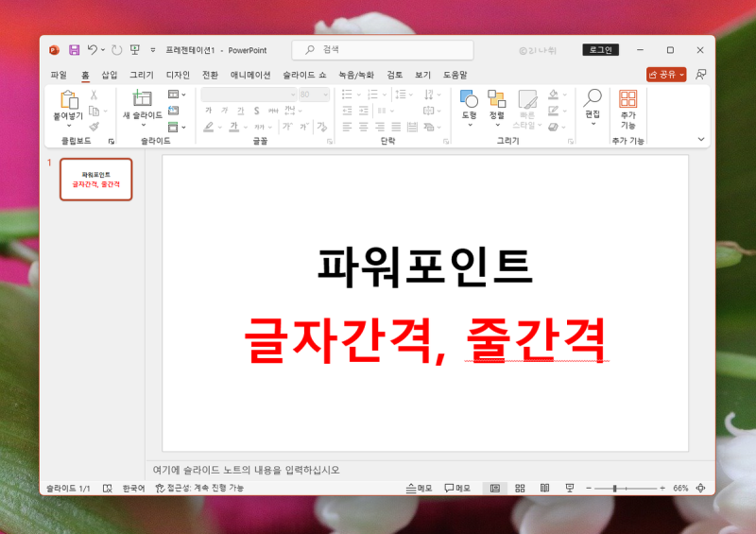Open the 삽입 tab

click(x=110, y=75)
